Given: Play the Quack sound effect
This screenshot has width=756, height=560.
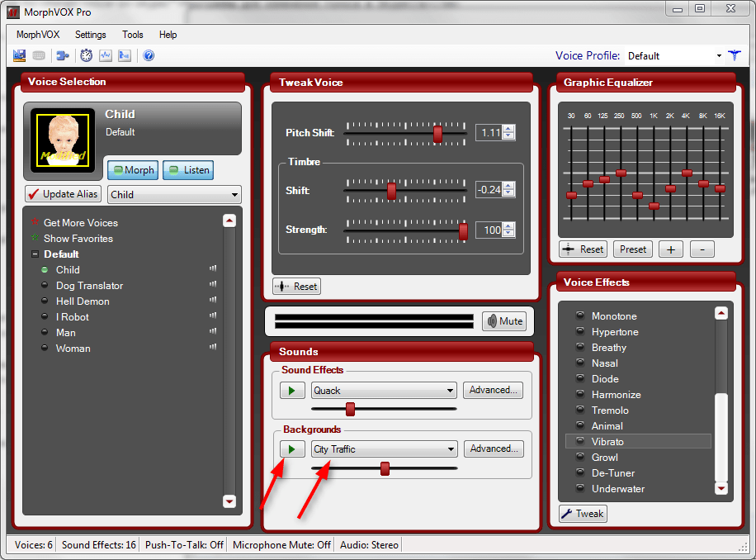Looking at the screenshot, I should click(x=292, y=391).
